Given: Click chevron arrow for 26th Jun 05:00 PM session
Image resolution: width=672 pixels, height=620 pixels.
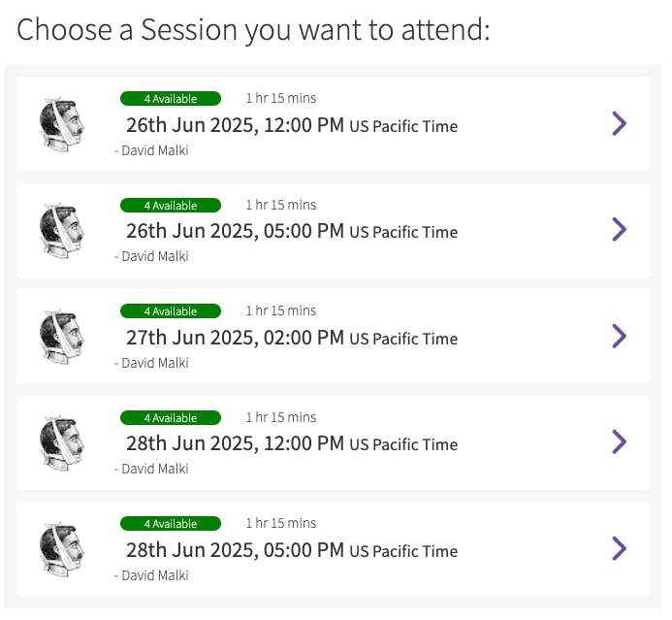Looking at the screenshot, I should tap(620, 230).
